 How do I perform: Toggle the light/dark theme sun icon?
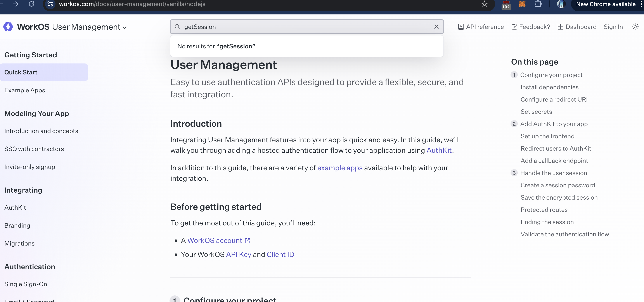(635, 27)
